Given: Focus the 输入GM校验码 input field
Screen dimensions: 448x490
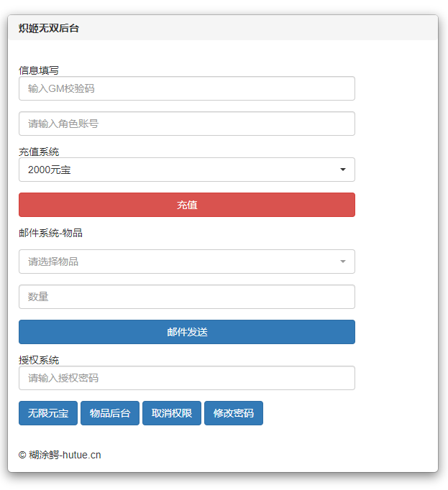Looking at the screenshot, I should pos(187,88).
